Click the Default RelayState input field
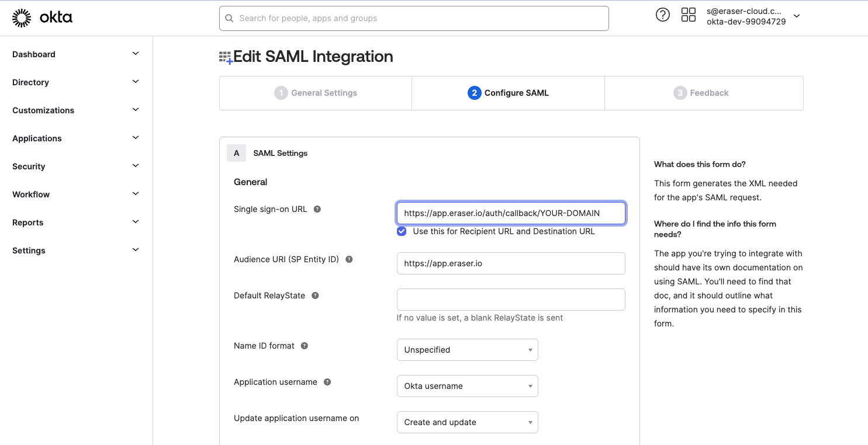Viewport: 868px width, 445px height. (x=511, y=300)
